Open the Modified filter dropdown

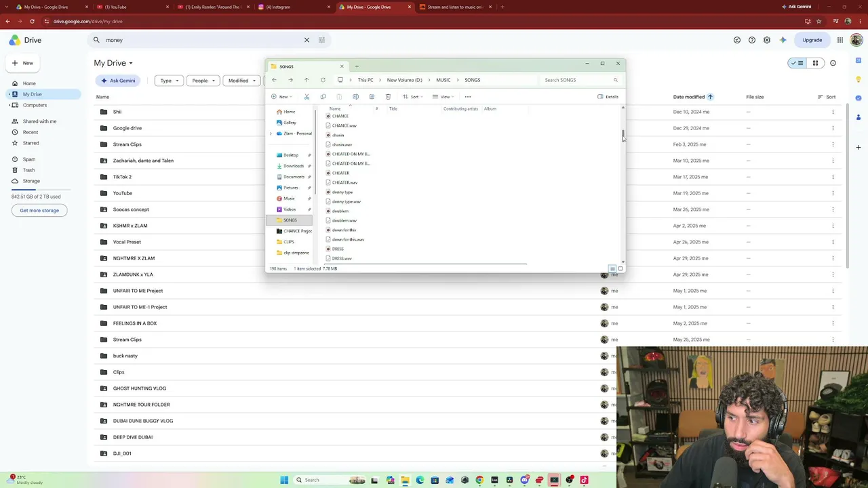pyautogui.click(x=241, y=81)
